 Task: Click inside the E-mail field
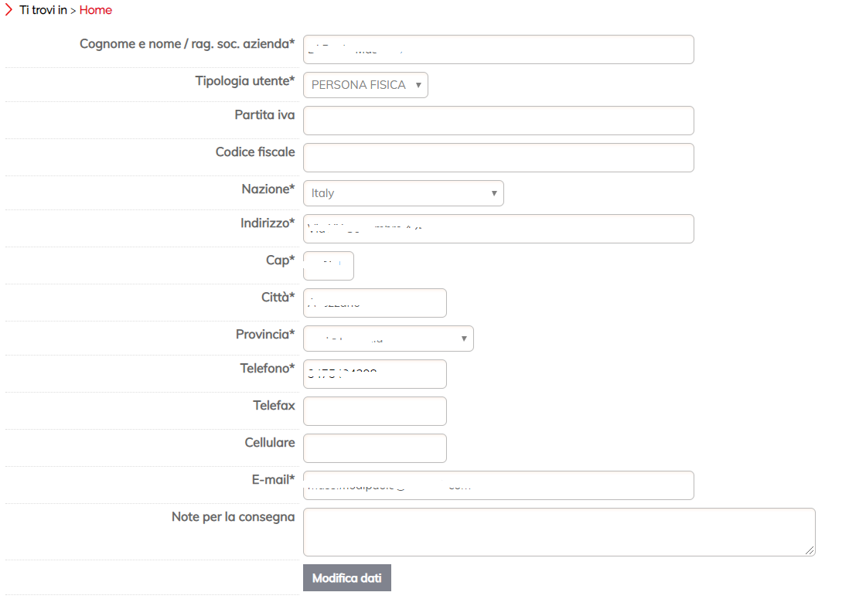click(x=498, y=485)
